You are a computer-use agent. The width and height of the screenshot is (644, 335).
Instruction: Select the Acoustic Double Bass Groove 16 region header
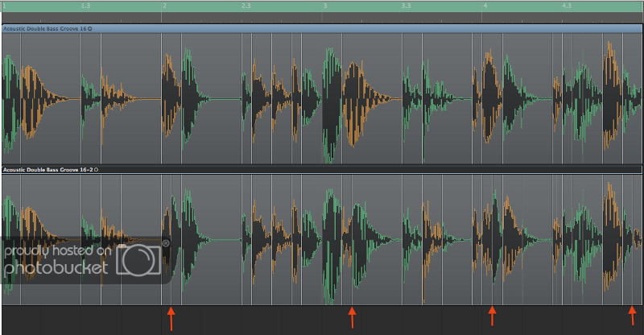click(x=321, y=29)
